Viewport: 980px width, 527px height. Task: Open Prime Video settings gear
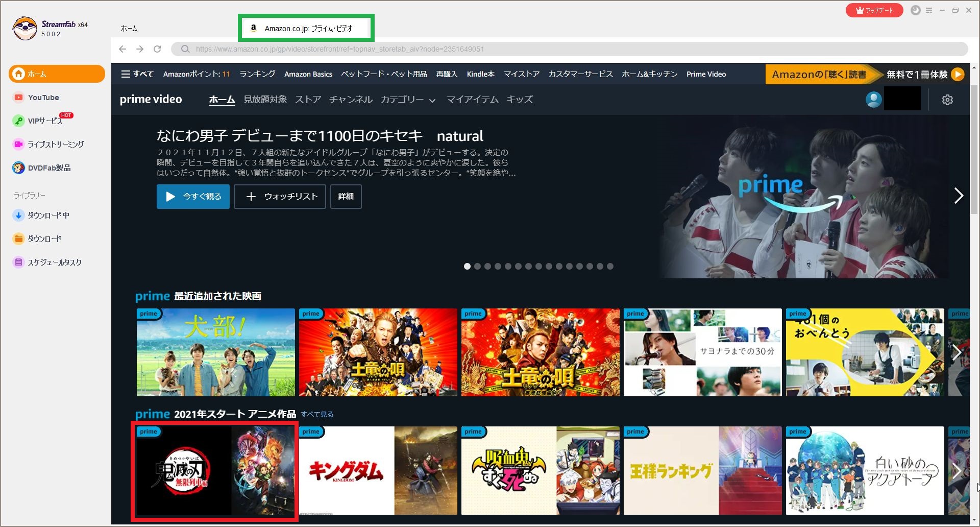click(947, 100)
